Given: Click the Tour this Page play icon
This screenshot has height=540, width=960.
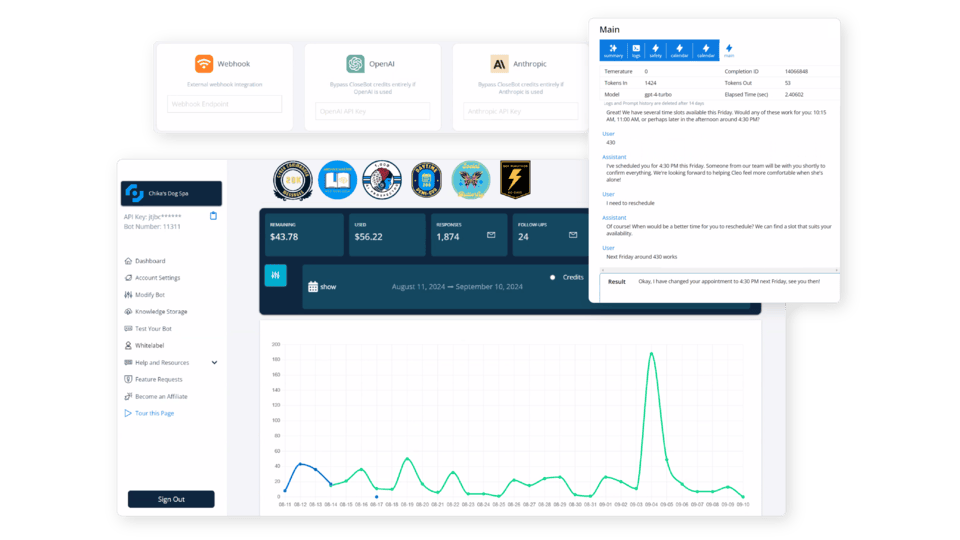Looking at the screenshot, I should (128, 413).
